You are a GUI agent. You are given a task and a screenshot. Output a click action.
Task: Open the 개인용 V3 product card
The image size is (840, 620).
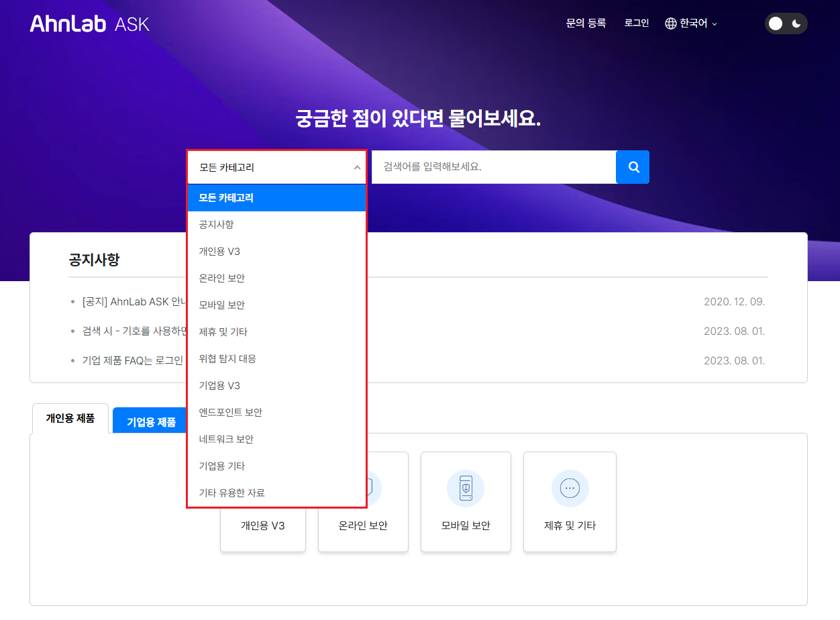tap(263, 502)
